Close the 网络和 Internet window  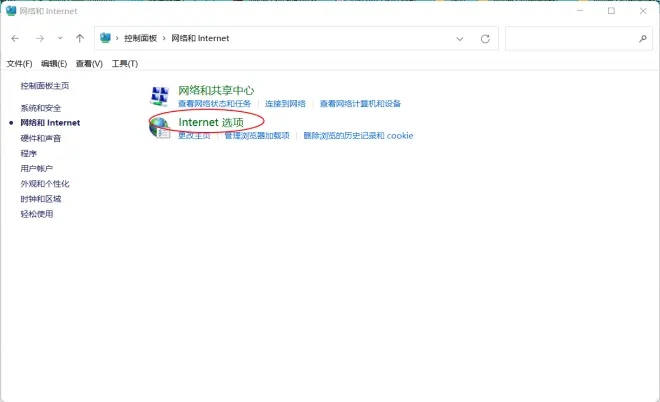click(643, 11)
